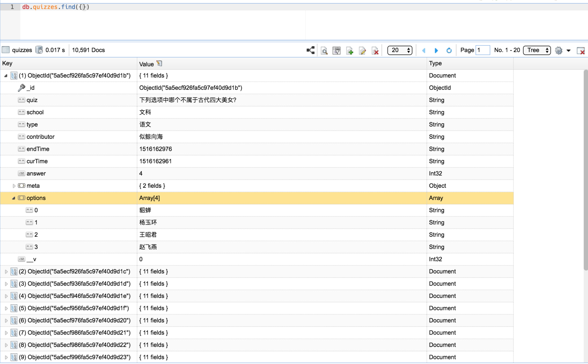Click the refresh results icon

coord(449,50)
